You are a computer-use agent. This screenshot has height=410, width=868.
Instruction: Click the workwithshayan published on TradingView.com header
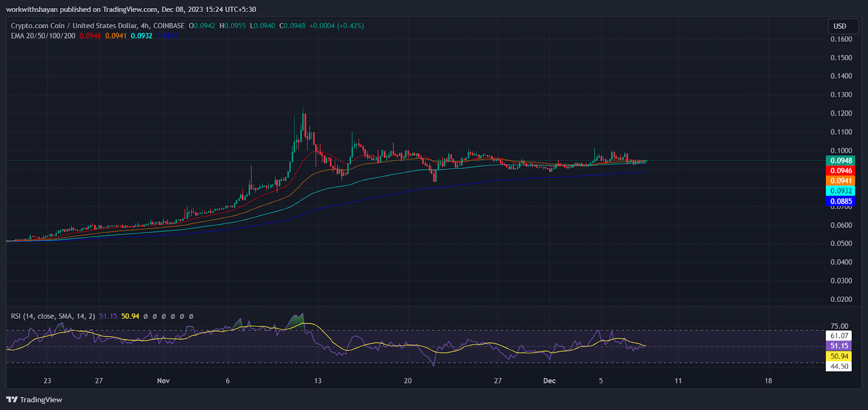131,9
